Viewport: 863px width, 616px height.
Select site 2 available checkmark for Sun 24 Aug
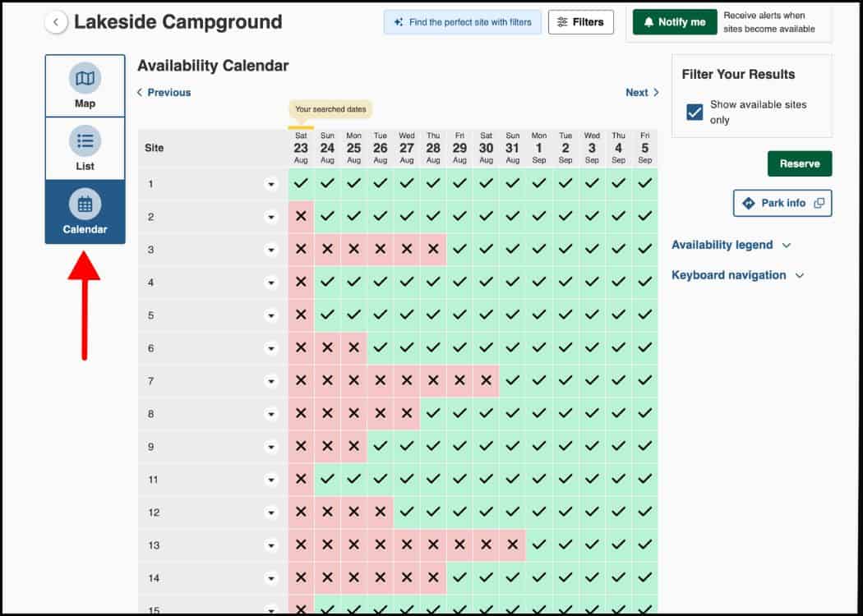click(x=327, y=217)
